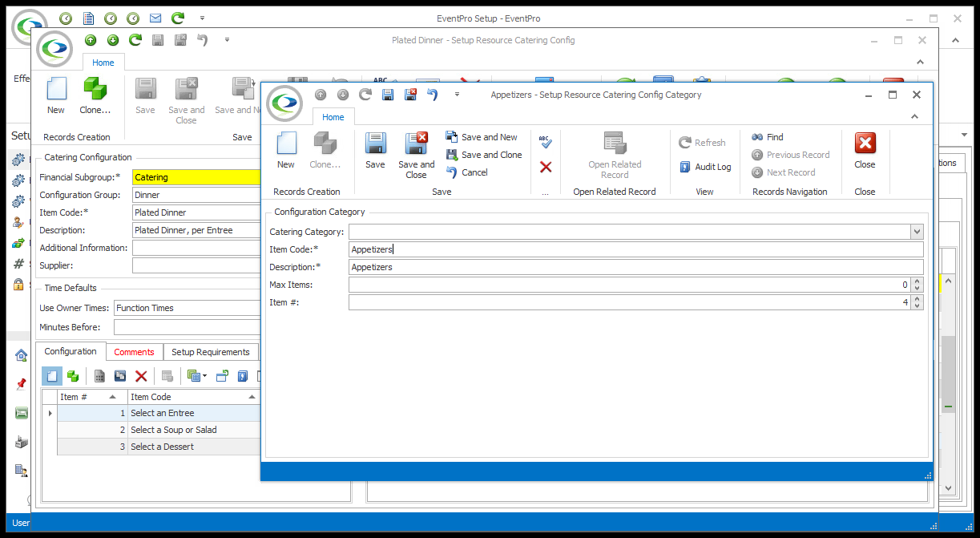The width and height of the screenshot is (980, 538).
Task: Click document icon in EventPro Setup title bar
Action: [88, 18]
